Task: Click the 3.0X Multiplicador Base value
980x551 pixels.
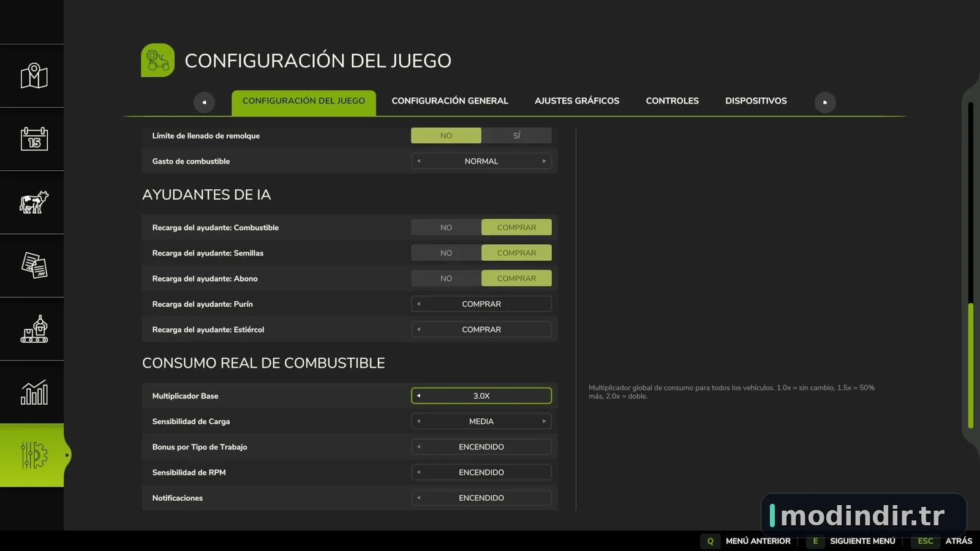Action: 481,396
